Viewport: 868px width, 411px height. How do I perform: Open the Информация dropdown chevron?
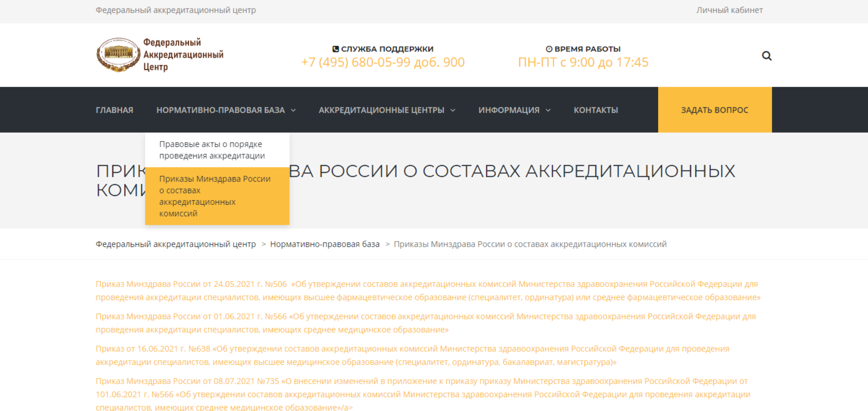pyautogui.click(x=548, y=110)
